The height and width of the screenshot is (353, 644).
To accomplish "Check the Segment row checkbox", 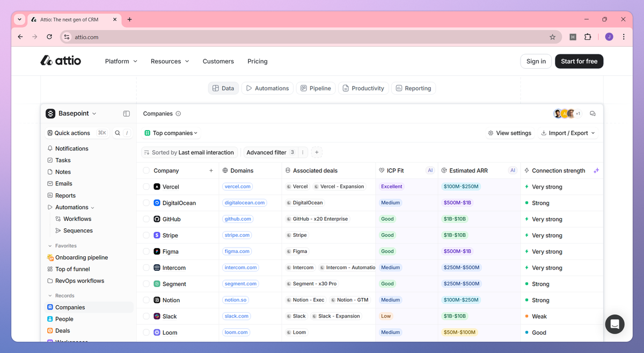I will pyautogui.click(x=146, y=284).
